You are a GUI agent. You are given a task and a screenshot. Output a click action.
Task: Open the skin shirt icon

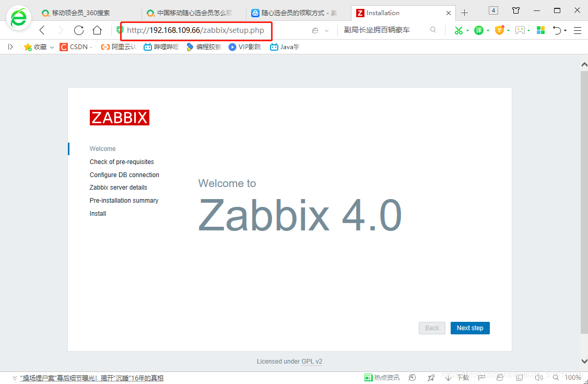pos(516,10)
